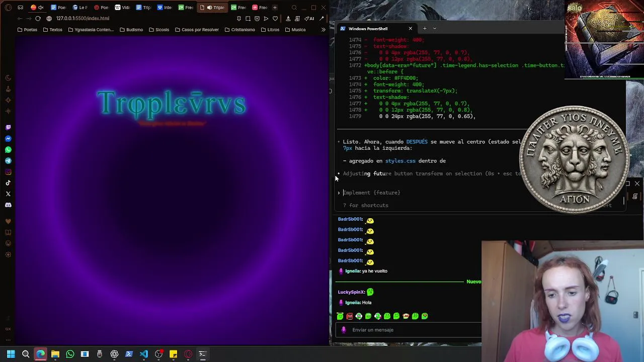The height and width of the screenshot is (362, 644).
Task: Open OBS Studio from taskbar
Action: click(x=158, y=354)
